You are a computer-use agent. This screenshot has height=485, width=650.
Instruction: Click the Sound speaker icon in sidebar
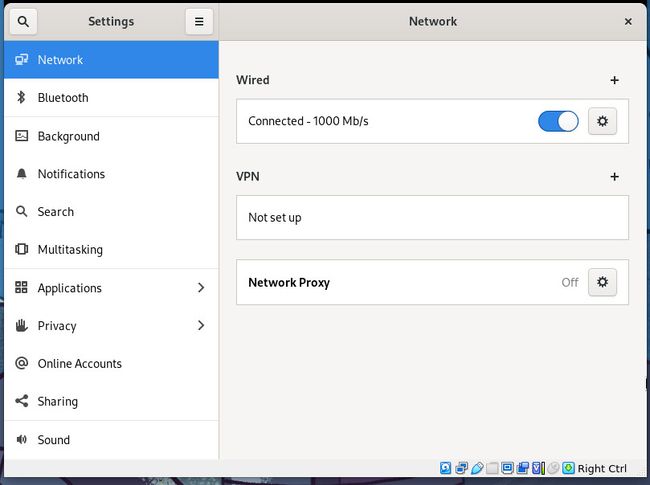click(21, 439)
